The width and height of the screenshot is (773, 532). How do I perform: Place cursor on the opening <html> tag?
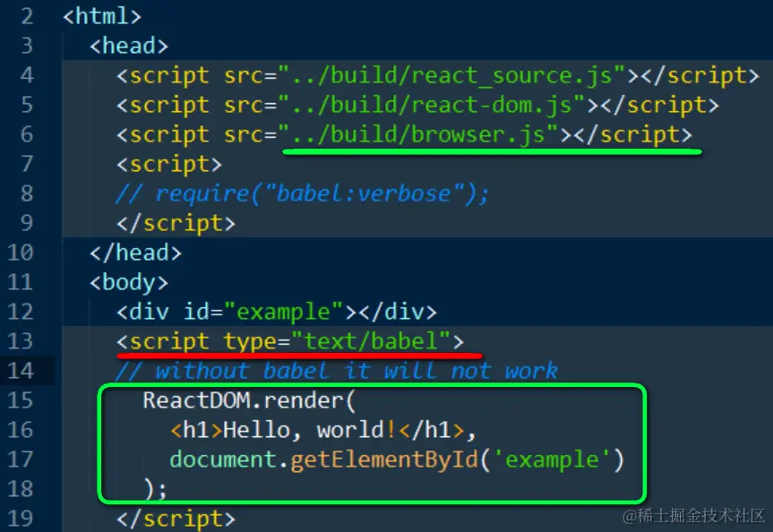click(102, 16)
